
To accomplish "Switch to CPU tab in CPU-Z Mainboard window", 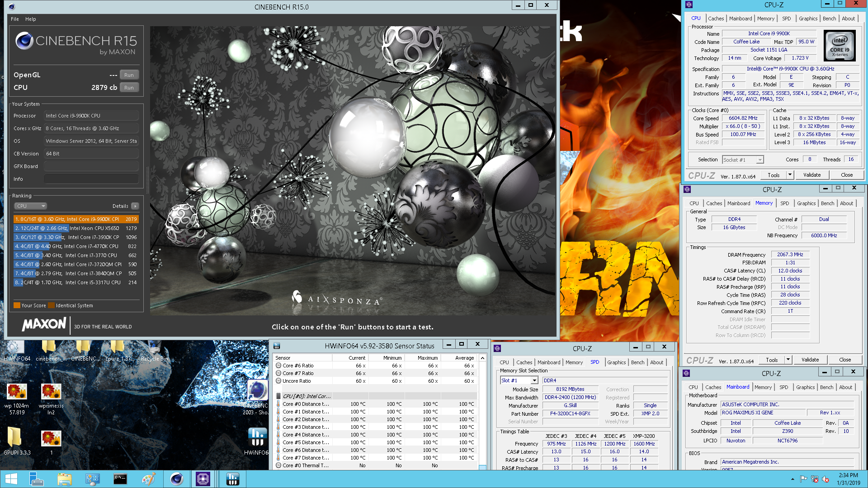I will point(693,387).
